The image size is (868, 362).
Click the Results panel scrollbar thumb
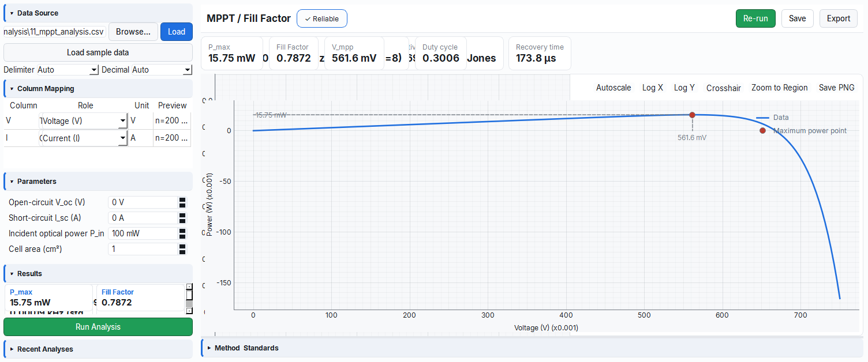click(189, 295)
